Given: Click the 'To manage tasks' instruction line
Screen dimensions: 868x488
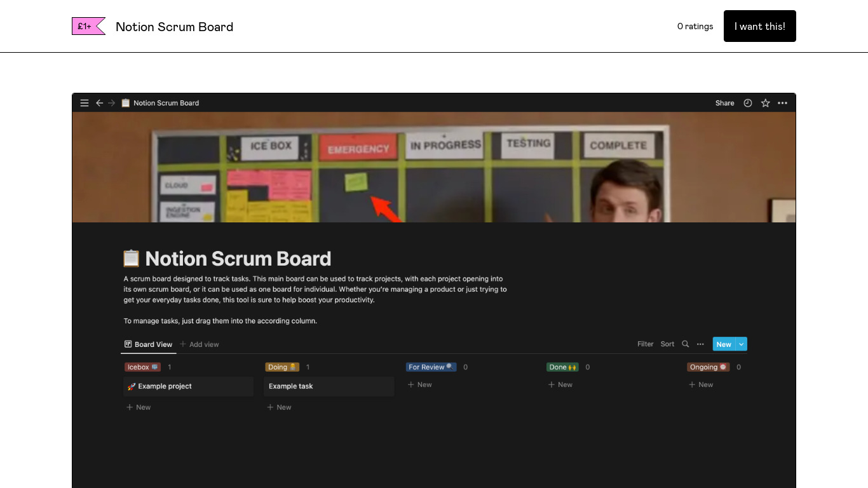Looking at the screenshot, I should click(220, 321).
